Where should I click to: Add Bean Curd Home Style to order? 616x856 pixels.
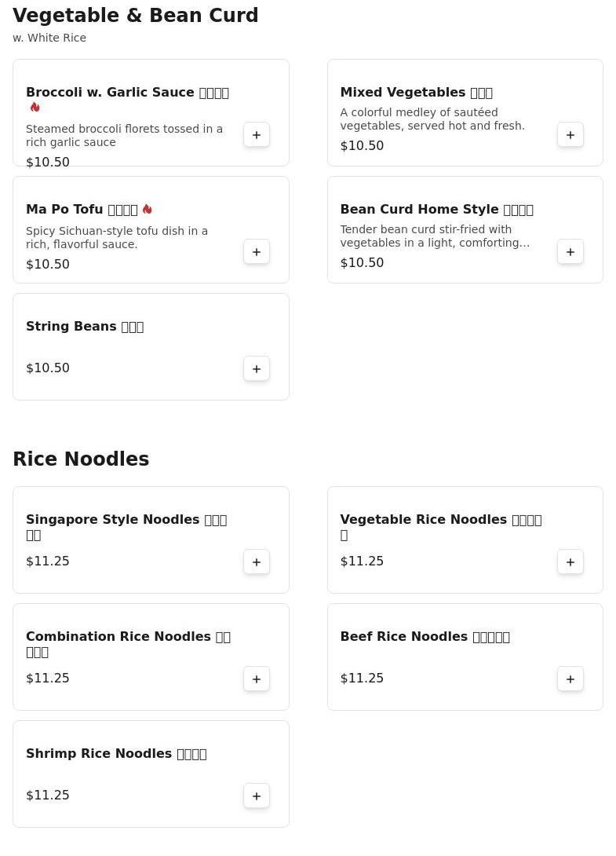tap(570, 252)
